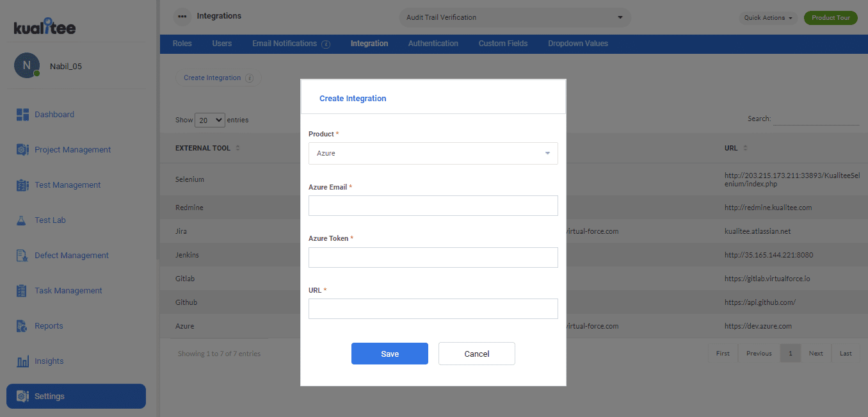Click the Nabil_05 username text

tap(66, 67)
